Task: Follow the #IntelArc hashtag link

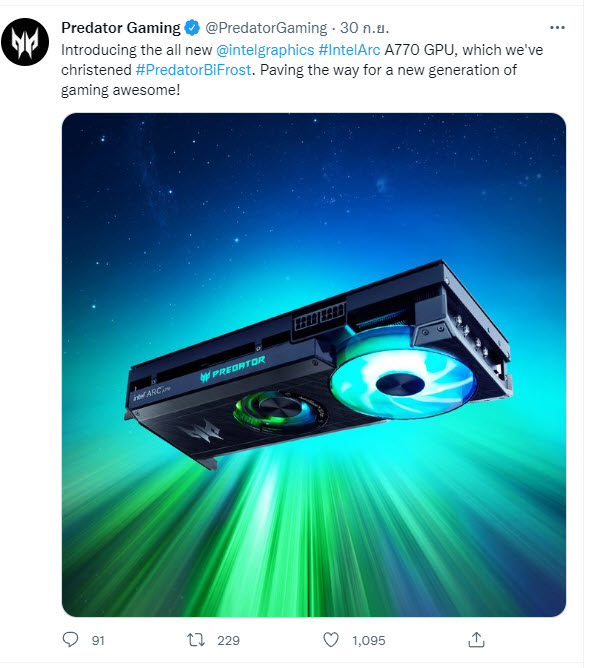Action: [x=349, y=50]
